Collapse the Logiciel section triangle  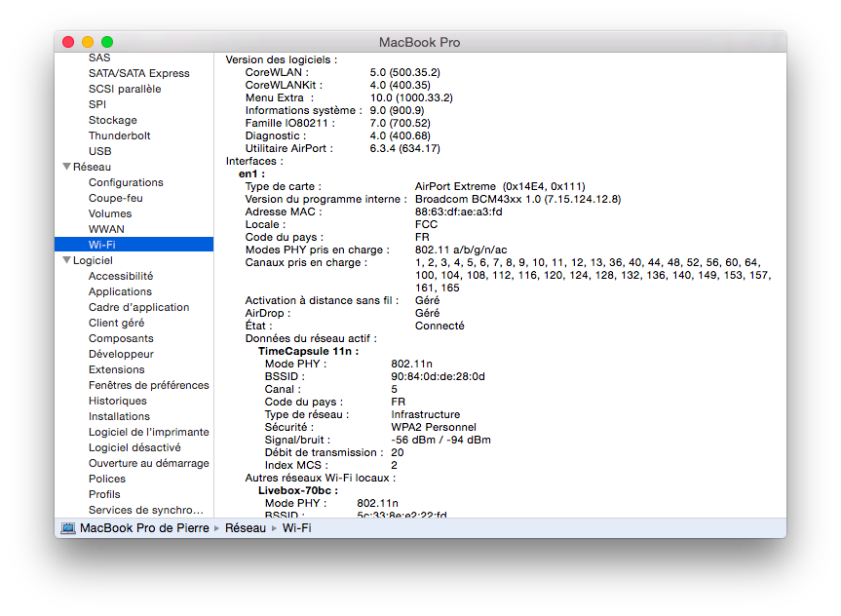(67, 260)
